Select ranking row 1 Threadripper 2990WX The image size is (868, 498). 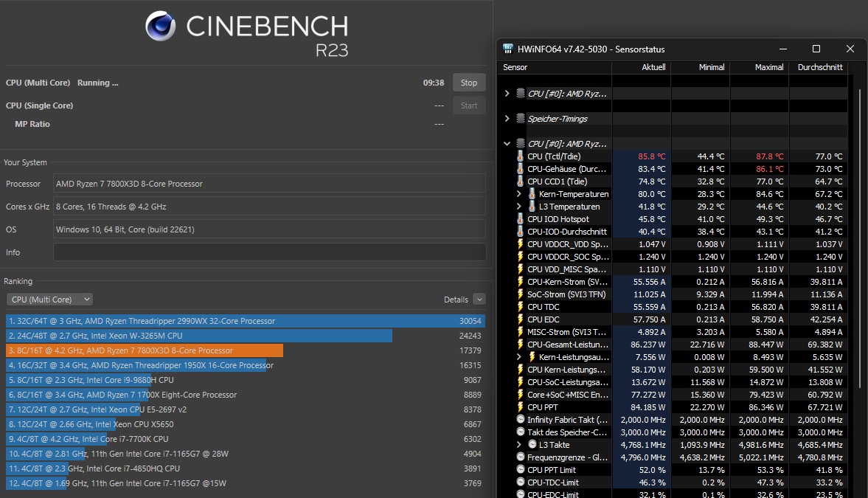tap(246, 321)
